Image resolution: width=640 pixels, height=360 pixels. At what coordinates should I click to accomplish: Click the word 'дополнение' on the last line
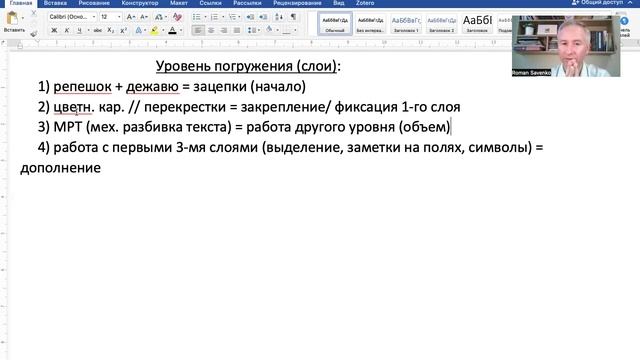60,168
